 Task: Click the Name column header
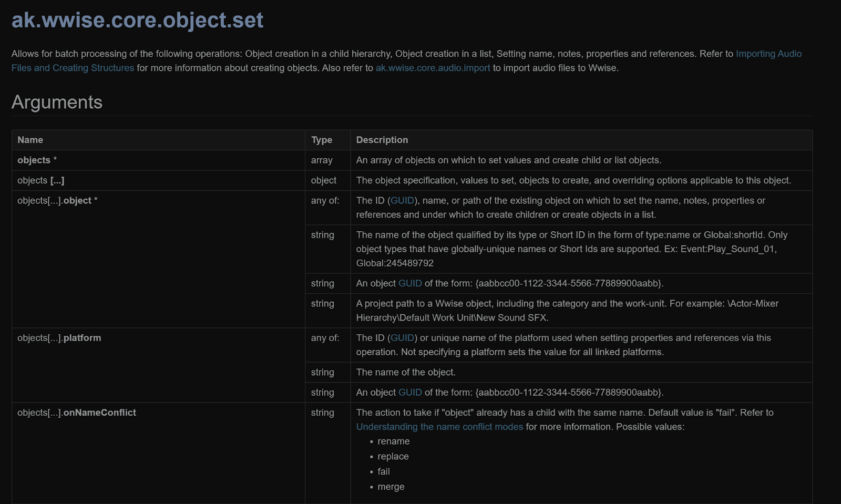(30, 140)
